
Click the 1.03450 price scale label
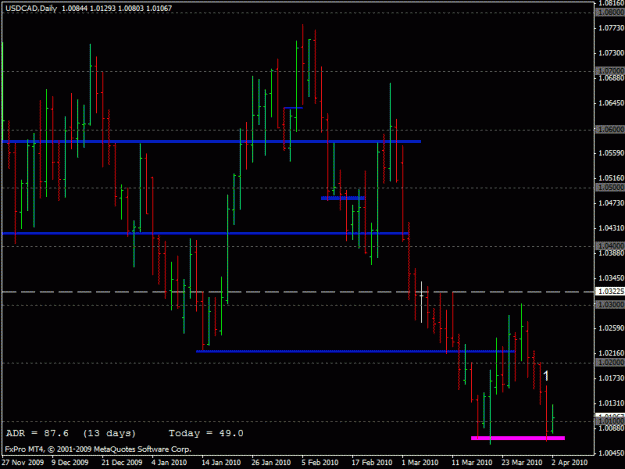pyautogui.click(x=611, y=278)
